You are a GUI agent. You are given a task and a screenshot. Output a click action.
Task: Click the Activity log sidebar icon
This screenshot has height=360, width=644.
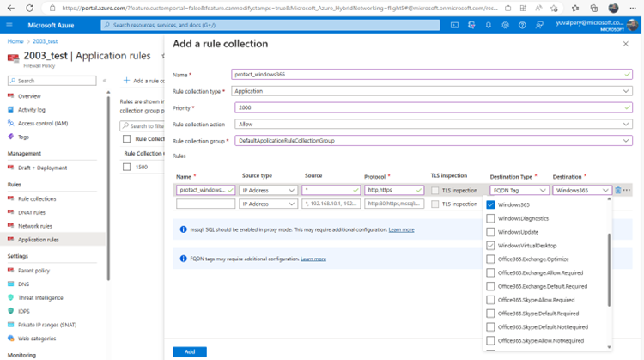(10, 109)
